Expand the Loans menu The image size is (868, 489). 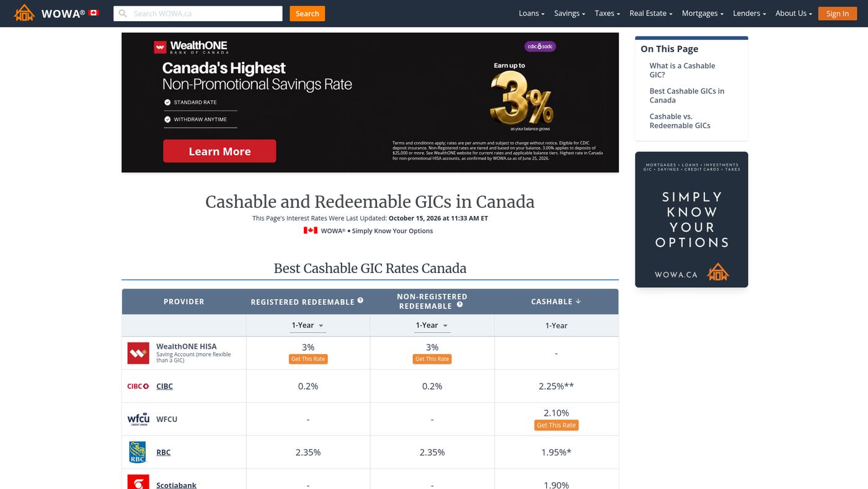tap(531, 13)
